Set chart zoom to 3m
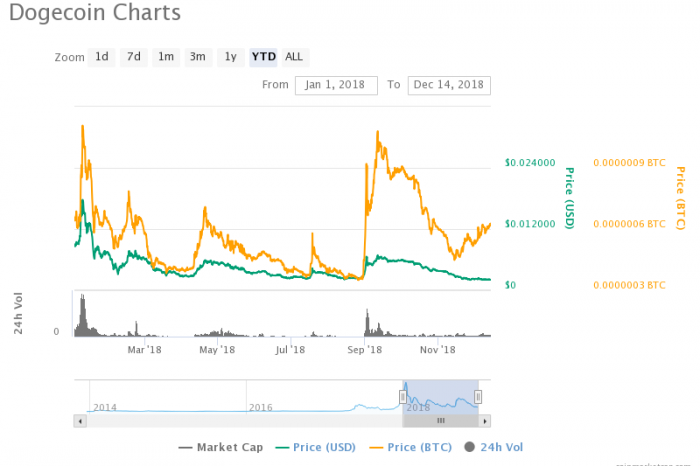 point(198,57)
